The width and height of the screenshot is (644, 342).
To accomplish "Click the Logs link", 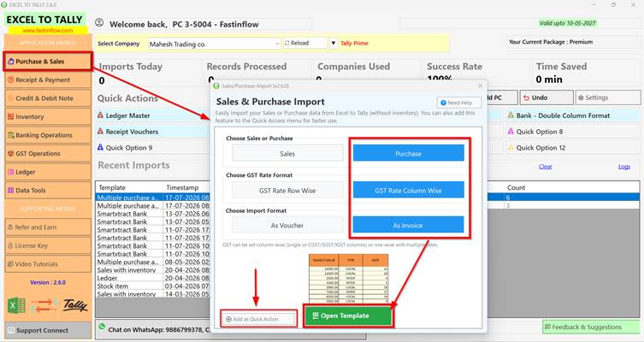I will tap(623, 167).
